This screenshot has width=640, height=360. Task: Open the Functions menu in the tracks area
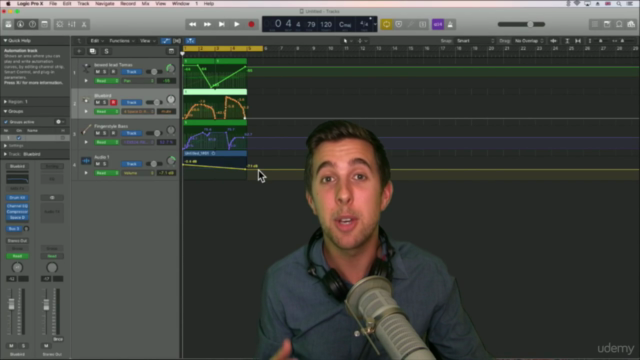tap(122, 41)
